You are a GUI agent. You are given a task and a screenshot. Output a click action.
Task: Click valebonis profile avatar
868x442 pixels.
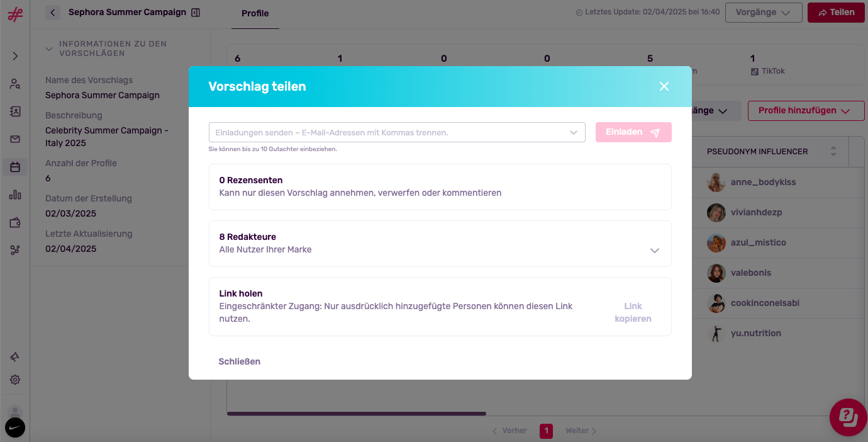[x=716, y=273]
